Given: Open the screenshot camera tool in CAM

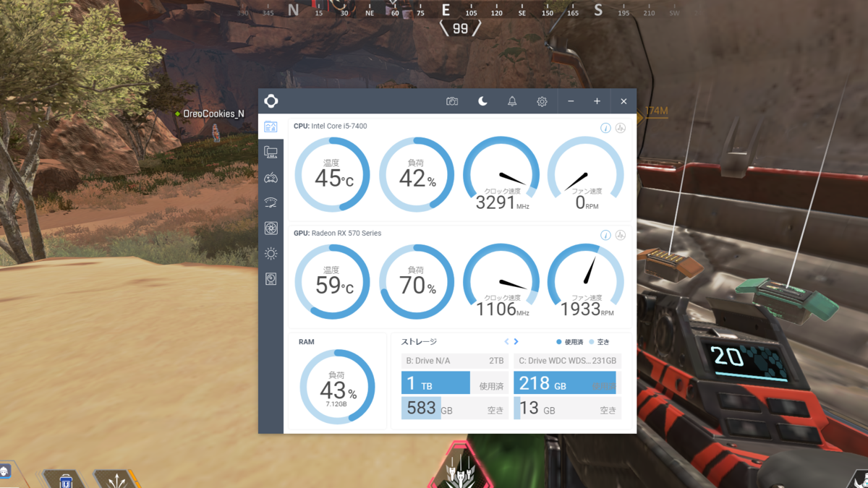Looking at the screenshot, I should [x=452, y=101].
